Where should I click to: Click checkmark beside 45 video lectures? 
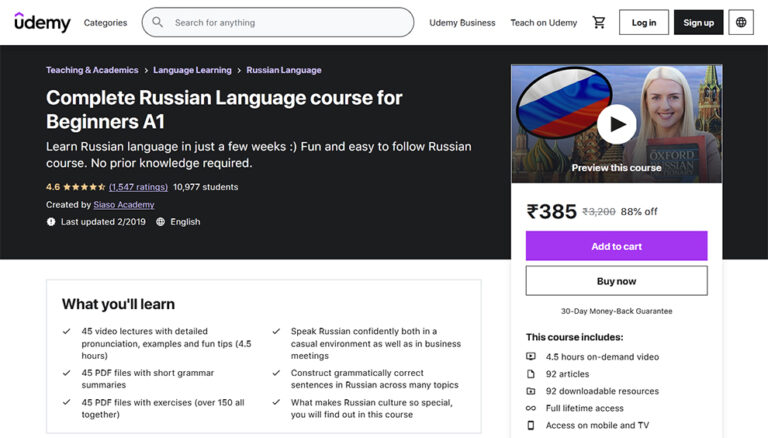pos(67,332)
